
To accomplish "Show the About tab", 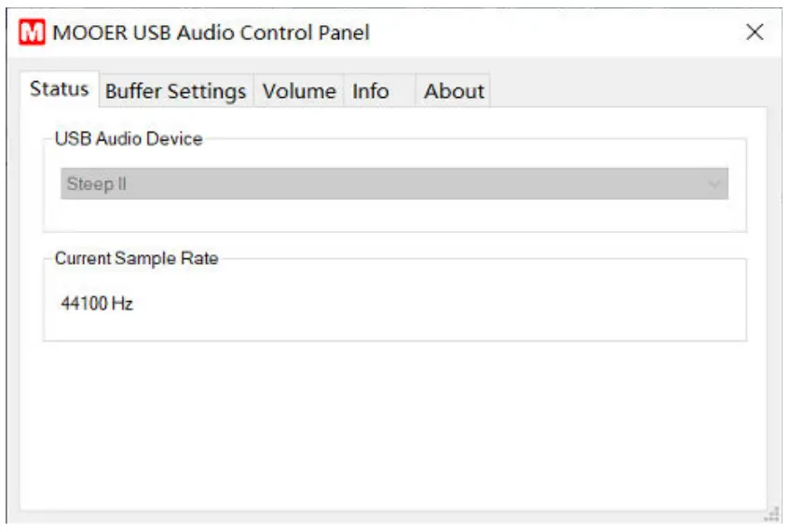I will 454,91.
